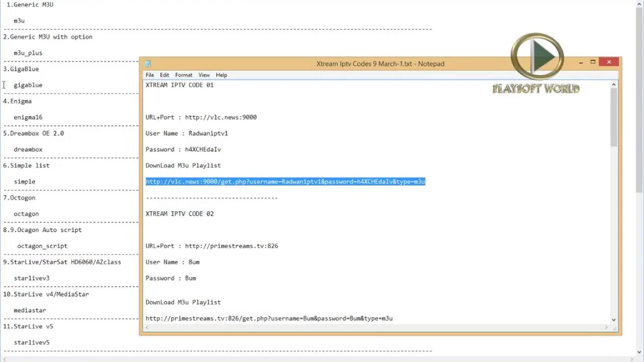Screen dimensions: 644x362
Task: Click the horizontal scroll left arrow
Action: coord(147,327)
